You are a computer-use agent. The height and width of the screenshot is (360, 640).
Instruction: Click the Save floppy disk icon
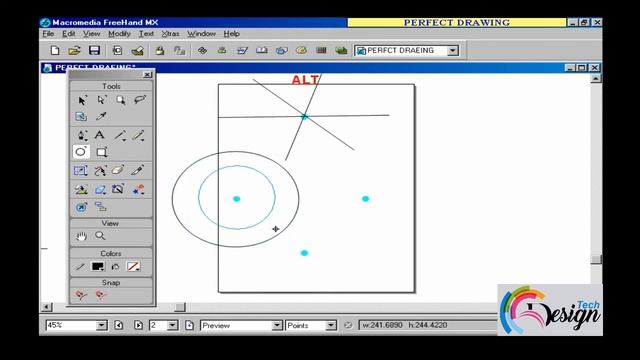coord(94,50)
